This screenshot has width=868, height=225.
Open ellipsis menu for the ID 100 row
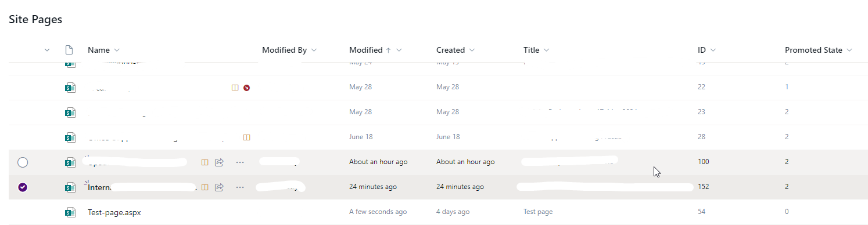pos(240,162)
